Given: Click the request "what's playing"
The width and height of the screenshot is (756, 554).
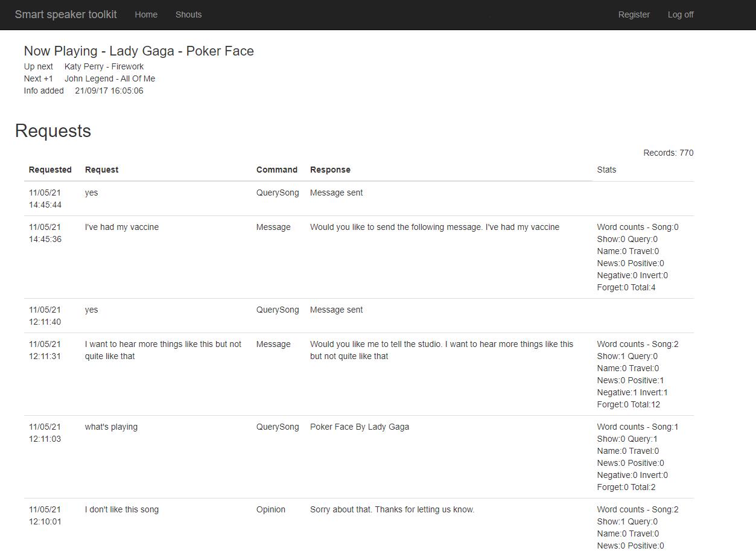Looking at the screenshot, I should (x=111, y=427).
